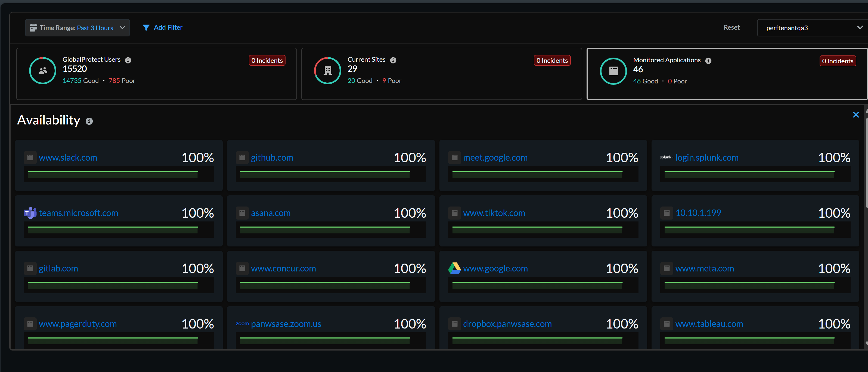Open the www.slack.com application link
This screenshot has height=372, width=868.
click(x=68, y=158)
